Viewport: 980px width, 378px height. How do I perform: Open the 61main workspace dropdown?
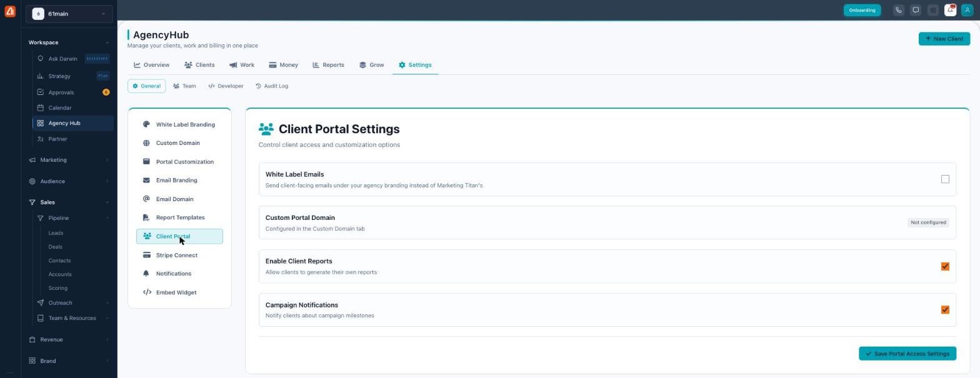click(69, 14)
